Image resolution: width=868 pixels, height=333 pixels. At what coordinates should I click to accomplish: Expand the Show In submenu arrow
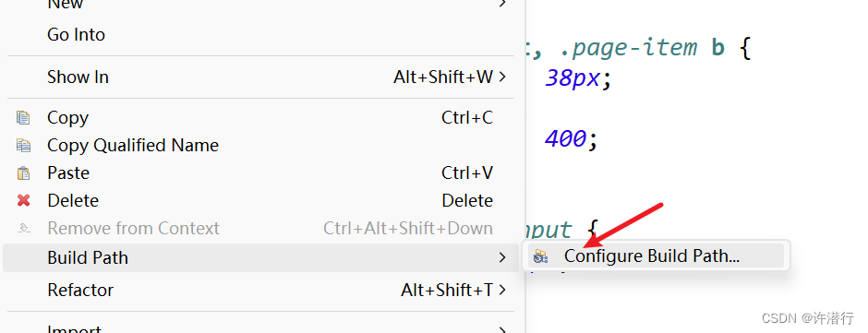502,77
